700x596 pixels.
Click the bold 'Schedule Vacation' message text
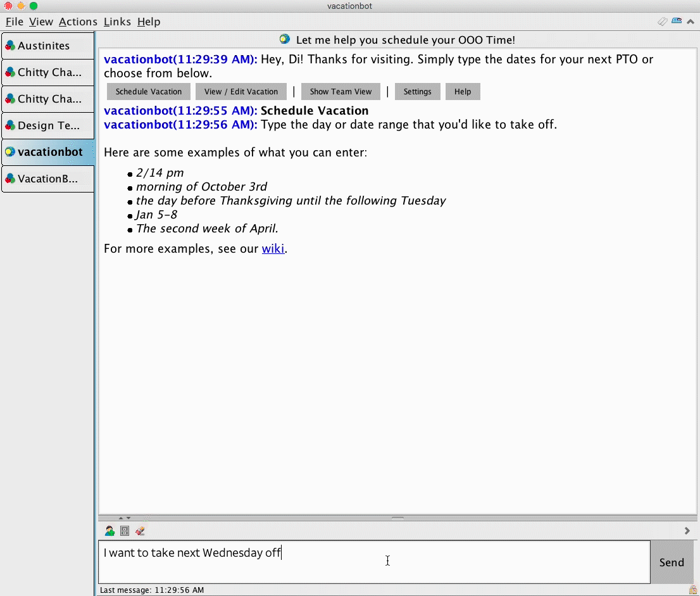(x=315, y=111)
